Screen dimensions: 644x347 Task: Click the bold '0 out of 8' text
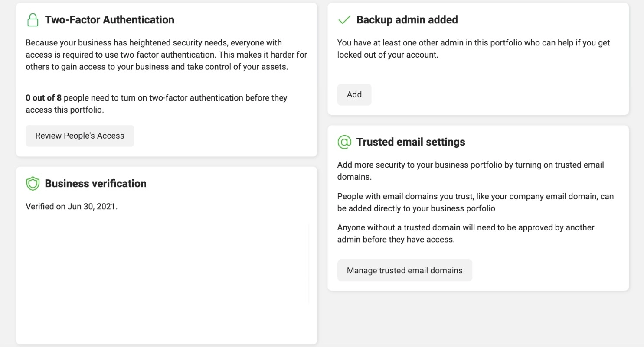[43, 98]
